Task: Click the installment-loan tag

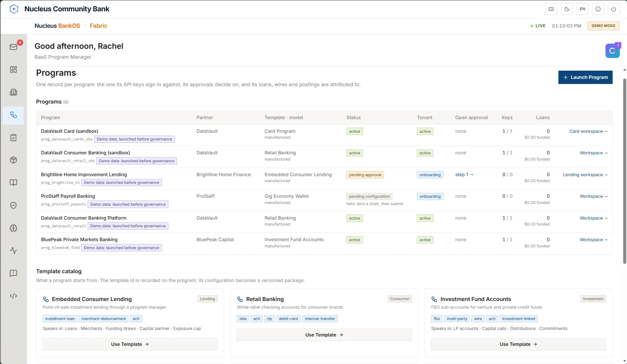Action: (x=60, y=319)
